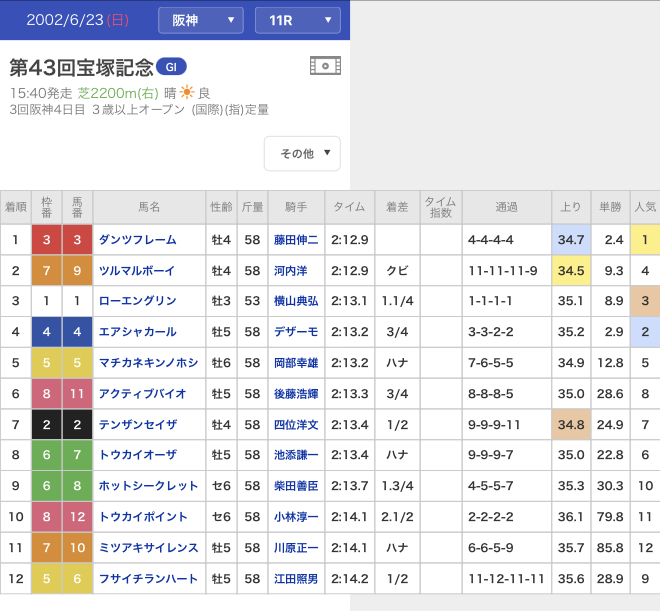Viewport: 660px width, 611px height.
Task: Click time 2:14.2 in last row
Action: pyautogui.click(x=349, y=579)
